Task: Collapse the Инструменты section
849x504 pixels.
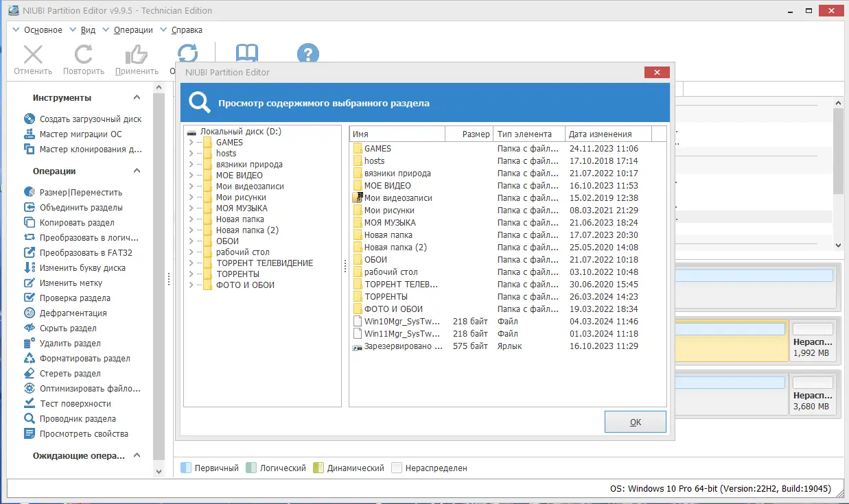Action: (x=137, y=97)
